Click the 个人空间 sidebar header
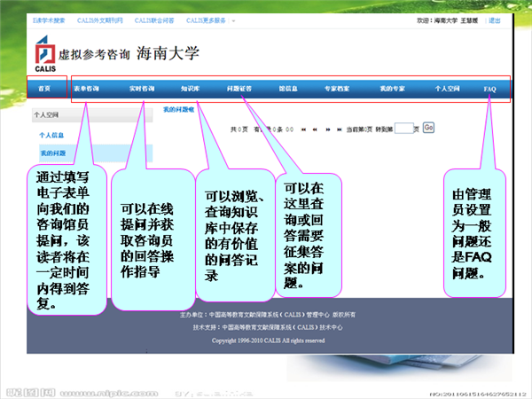Image resolution: width=532 pixels, height=399 pixels. [x=92, y=115]
